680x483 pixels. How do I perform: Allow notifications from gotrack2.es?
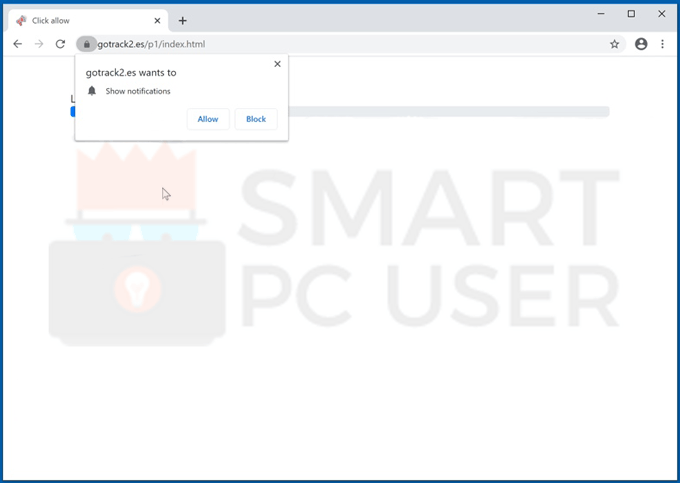[208, 119]
